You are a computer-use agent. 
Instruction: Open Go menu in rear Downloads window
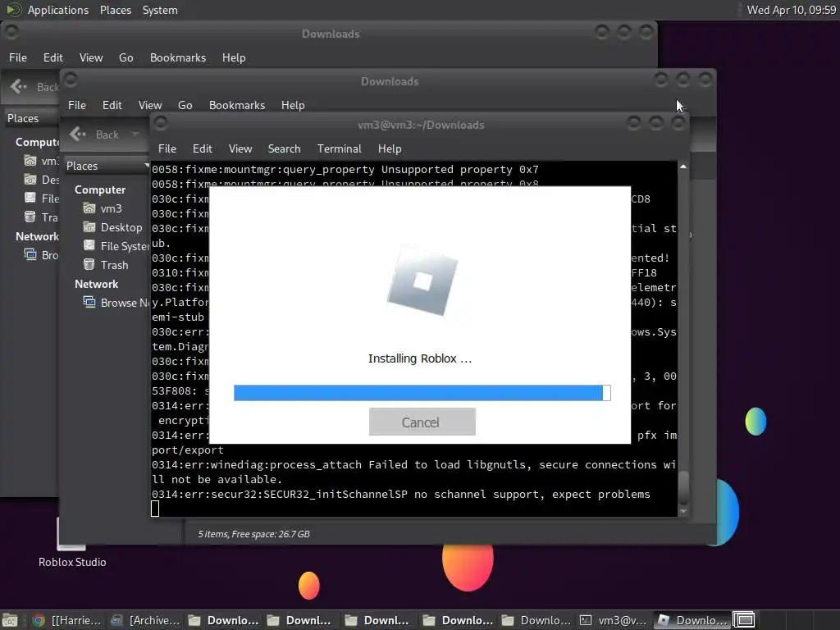point(126,58)
